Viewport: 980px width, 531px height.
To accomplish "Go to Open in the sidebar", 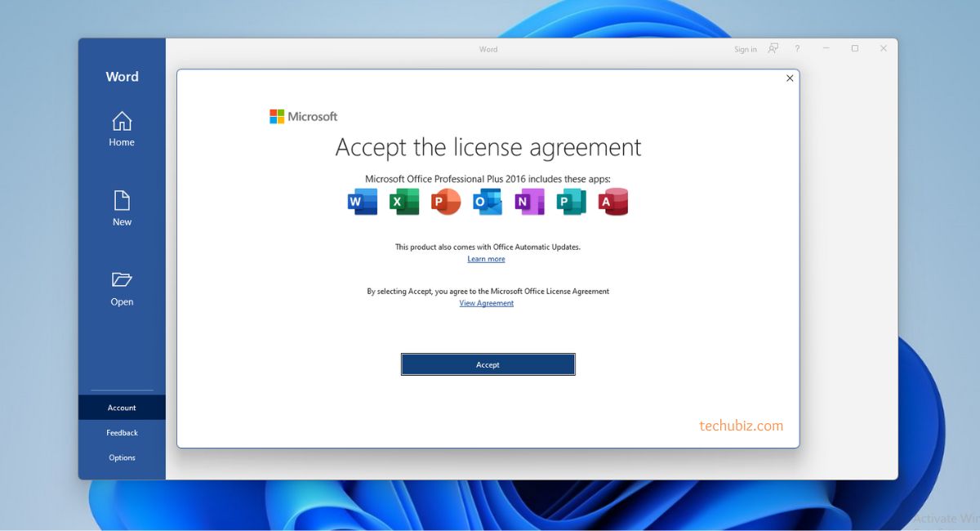I will pyautogui.click(x=122, y=288).
